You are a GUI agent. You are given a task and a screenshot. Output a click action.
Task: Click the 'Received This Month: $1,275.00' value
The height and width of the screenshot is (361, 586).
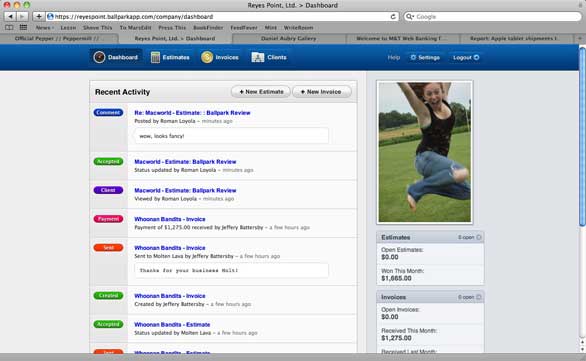point(396,338)
